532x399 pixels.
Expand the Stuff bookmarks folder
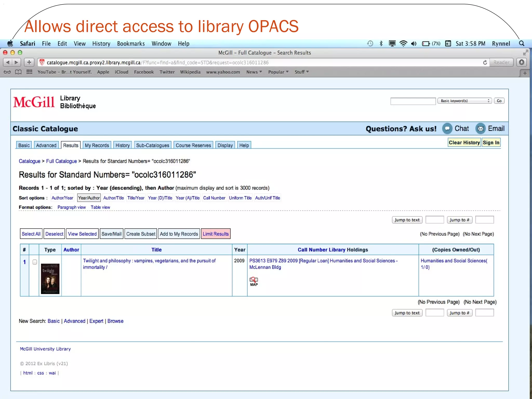302,72
